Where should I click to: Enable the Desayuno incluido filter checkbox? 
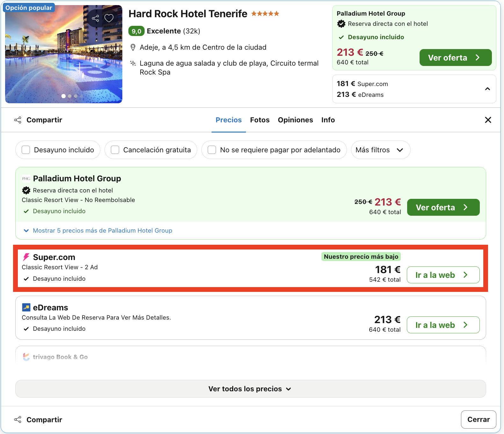26,150
